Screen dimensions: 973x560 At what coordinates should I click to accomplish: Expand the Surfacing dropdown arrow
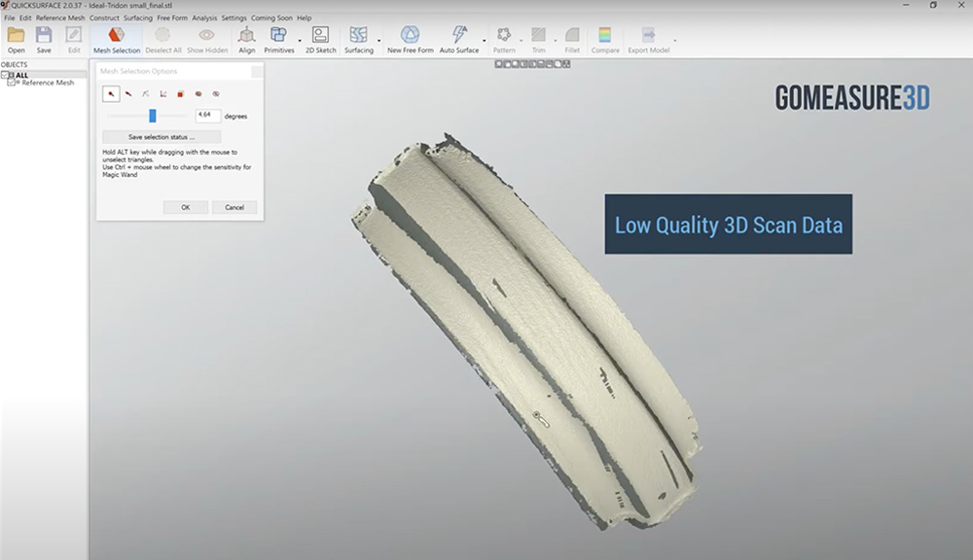pyautogui.click(x=378, y=41)
